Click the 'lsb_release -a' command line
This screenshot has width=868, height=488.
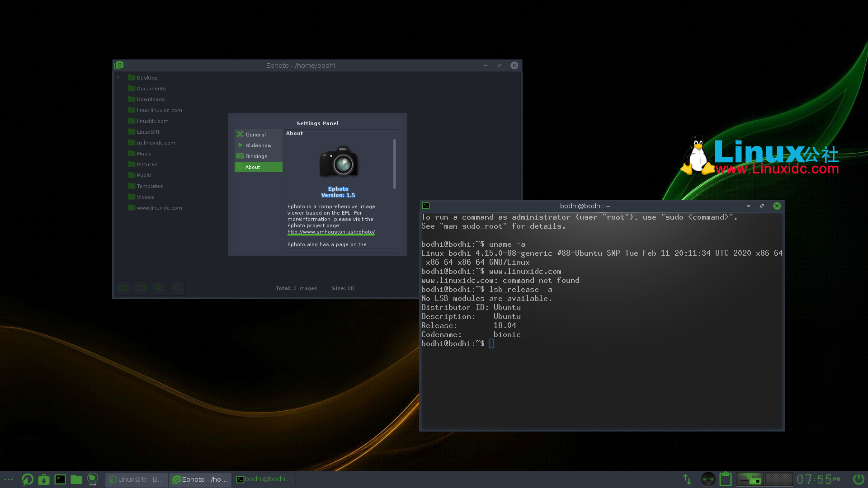[x=487, y=290]
